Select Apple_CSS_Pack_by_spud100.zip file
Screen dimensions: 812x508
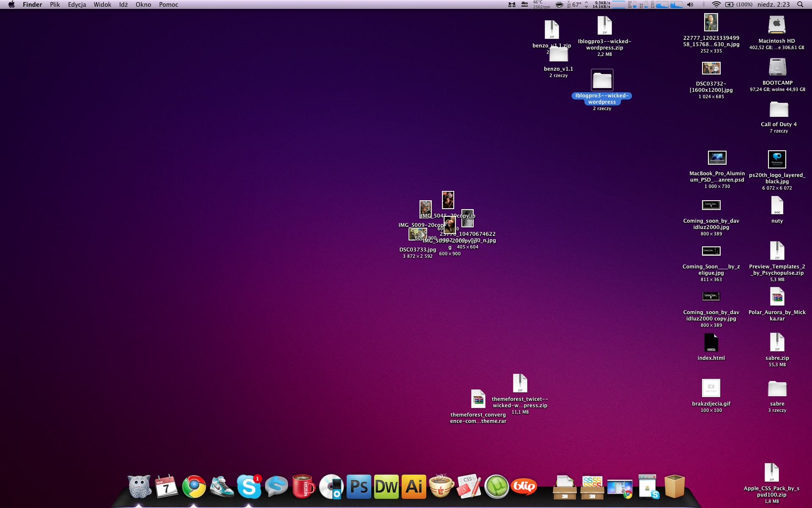point(771,473)
